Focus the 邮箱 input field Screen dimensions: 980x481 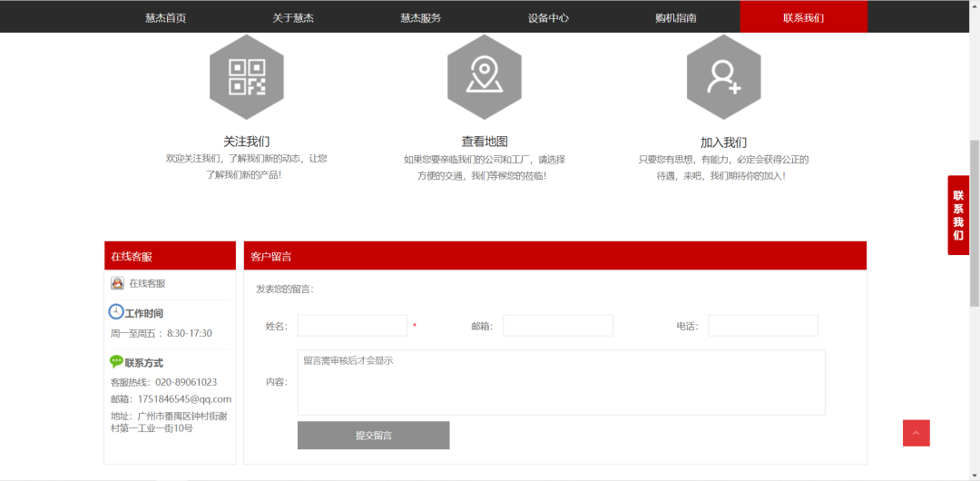(x=558, y=326)
